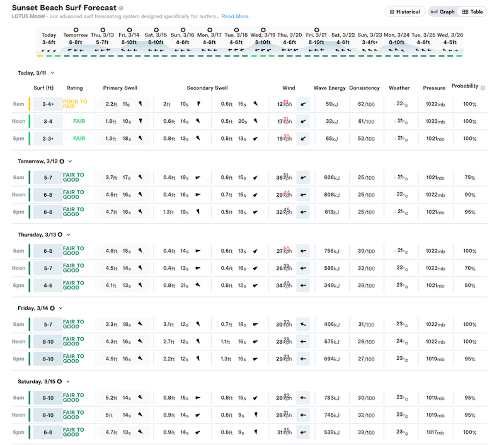This screenshot has height=445, width=504.
Task: Click weather icon in Friday Noon row
Action: click(x=395, y=342)
